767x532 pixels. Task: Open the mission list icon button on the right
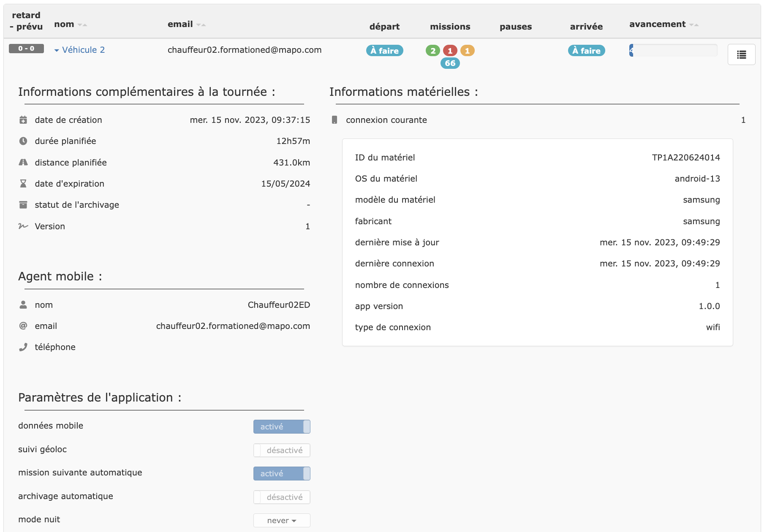tap(741, 54)
